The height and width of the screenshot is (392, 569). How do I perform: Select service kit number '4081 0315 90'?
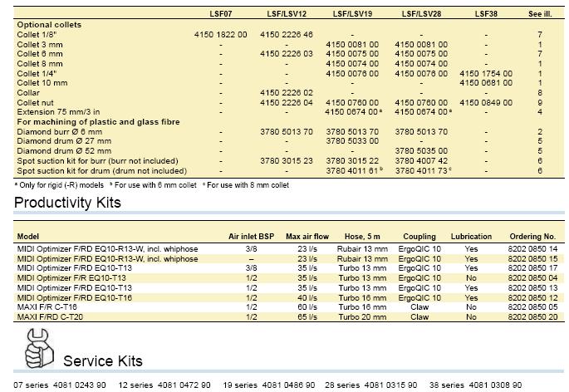390,385
